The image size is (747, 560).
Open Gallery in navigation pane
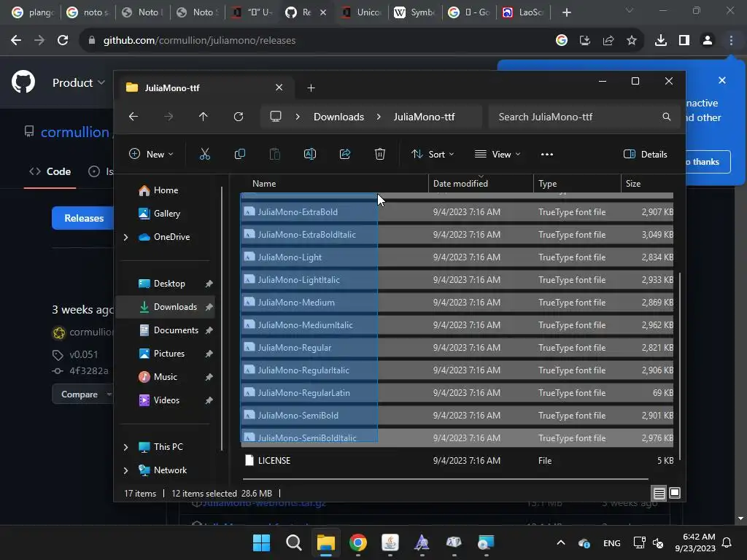point(166,214)
